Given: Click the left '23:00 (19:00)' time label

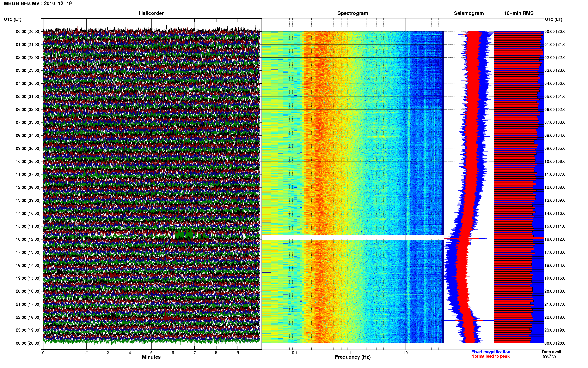Looking at the screenshot, I should (x=28, y=330).
